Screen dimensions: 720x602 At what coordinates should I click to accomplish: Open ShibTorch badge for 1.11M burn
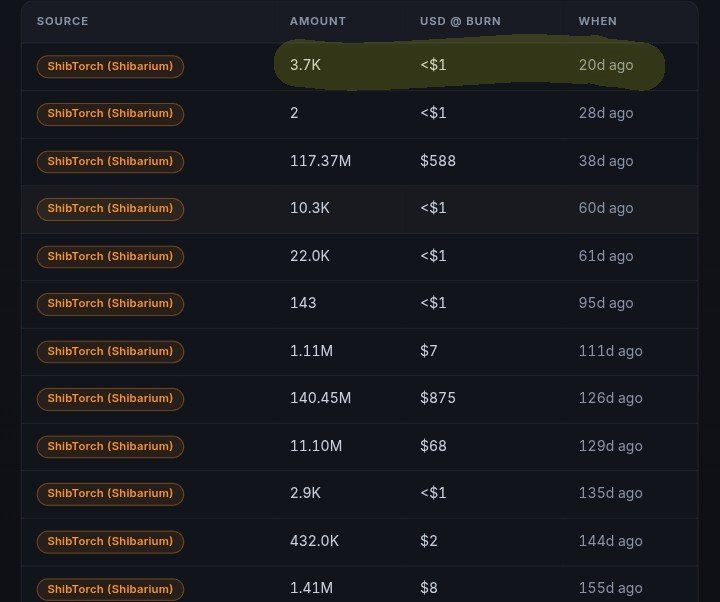[110, 351]
